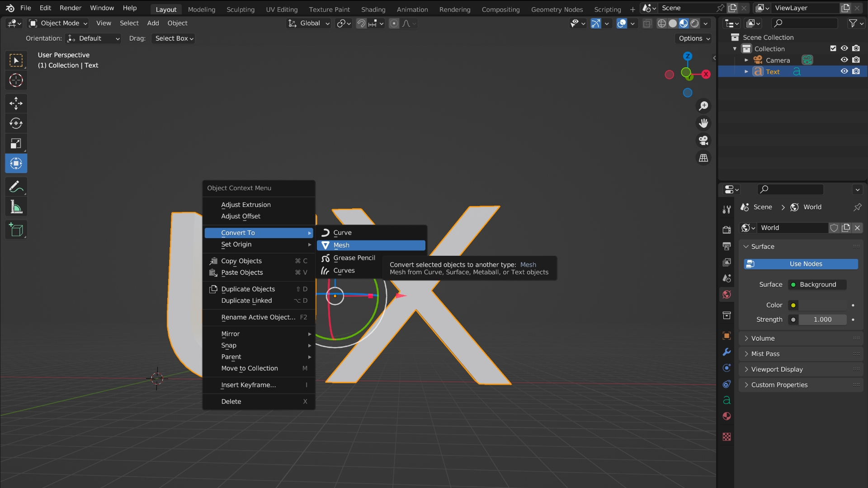Image resolution: width=868 pixels, height=488 pixels.
Task: Switch to the Shading workspace tab
Action: pyautogui.click(x=373, y=9)
